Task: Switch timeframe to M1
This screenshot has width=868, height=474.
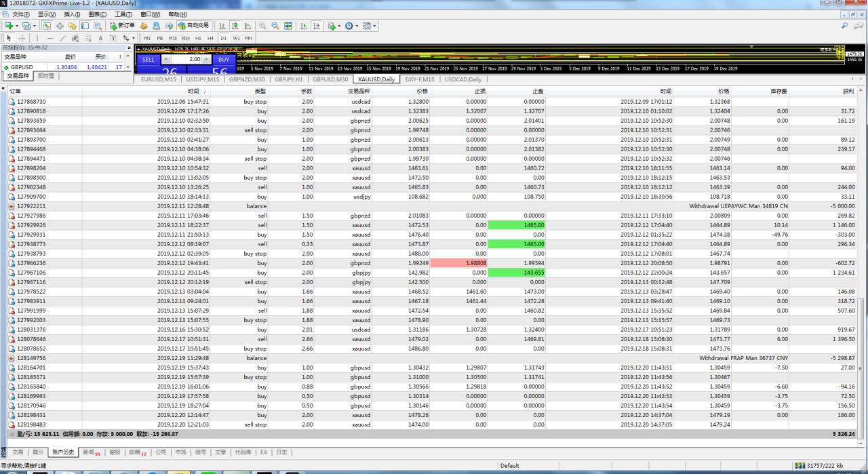Action: click(147, 38)
